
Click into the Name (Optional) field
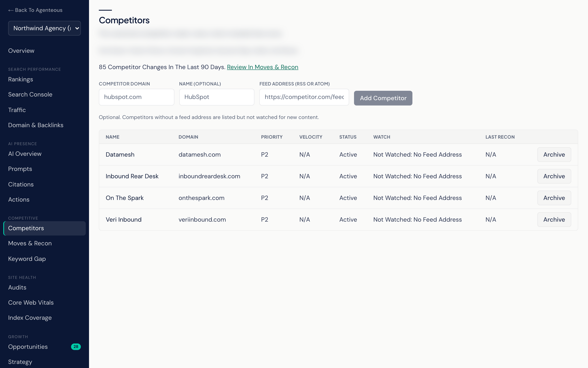click(x=216, y=97)
